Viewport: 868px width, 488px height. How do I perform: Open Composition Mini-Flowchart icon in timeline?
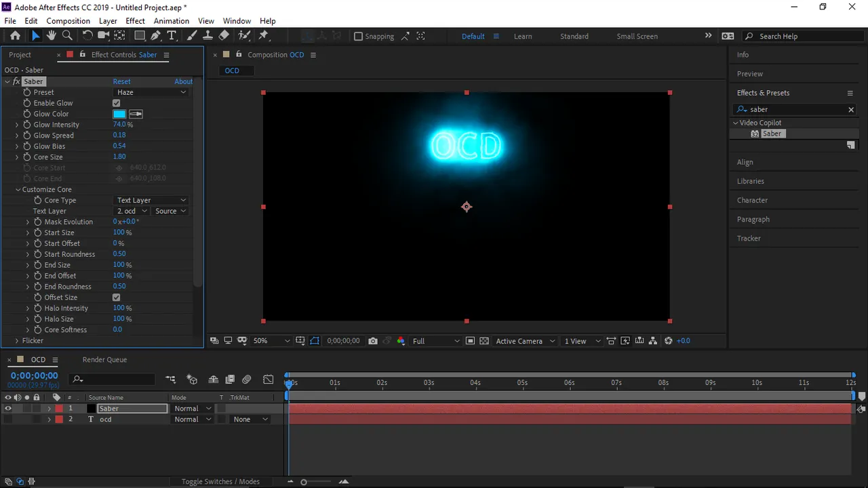pyautogui.click(x=170, y=380)
